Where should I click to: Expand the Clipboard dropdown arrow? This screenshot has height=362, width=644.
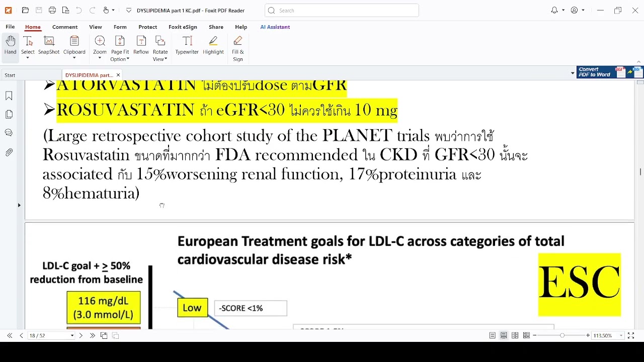[x=74, y=58]
